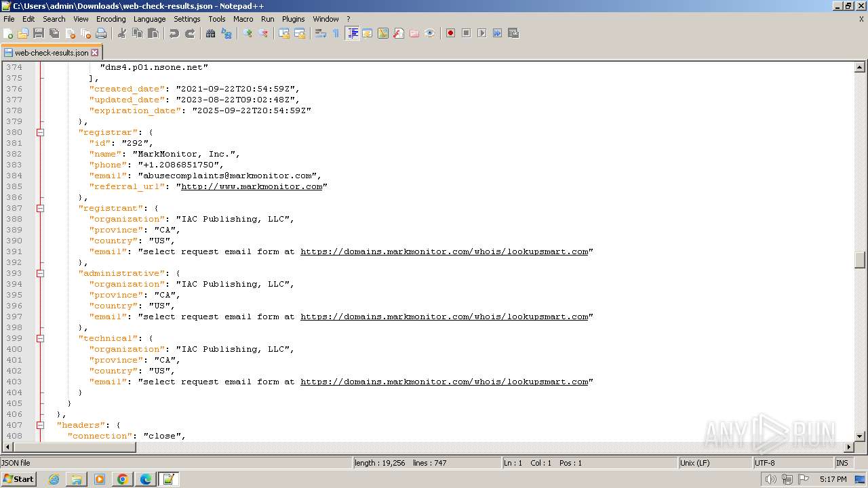
Task: Click horizontal scrollbar right arrow
Action: [x=848, y=447]
